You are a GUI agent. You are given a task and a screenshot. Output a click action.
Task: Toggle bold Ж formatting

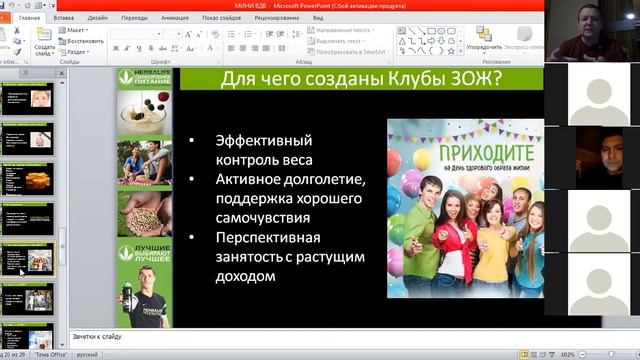pyautogui.click(x=116, y=48)
